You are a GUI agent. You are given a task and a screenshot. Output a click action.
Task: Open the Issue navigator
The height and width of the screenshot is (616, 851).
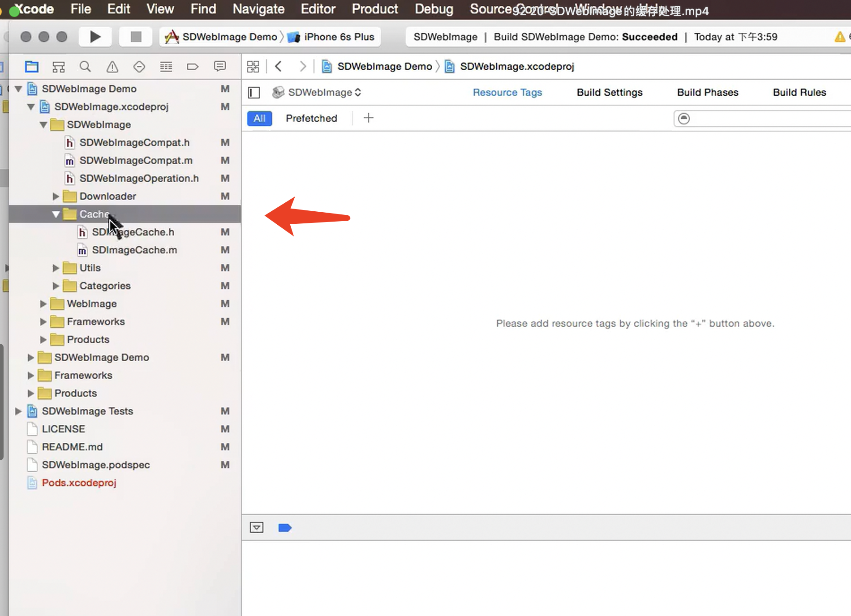click(112, 67)
